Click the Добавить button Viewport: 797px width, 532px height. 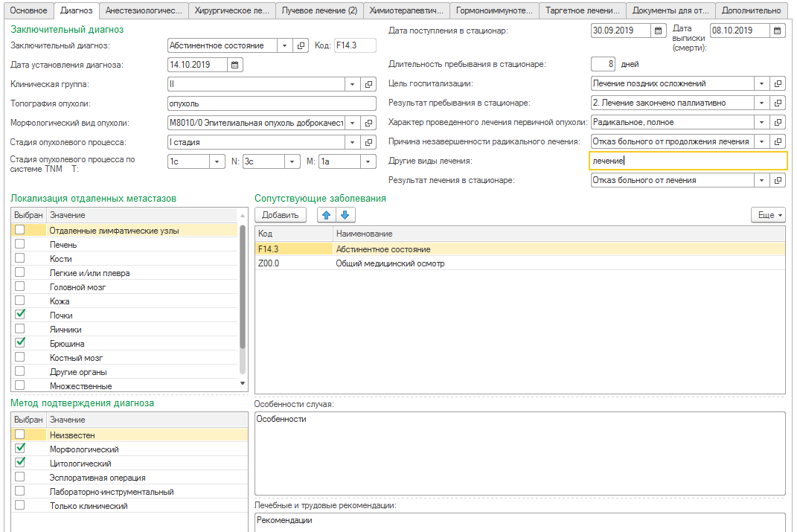pyautogui.click(x=280, y=215)
